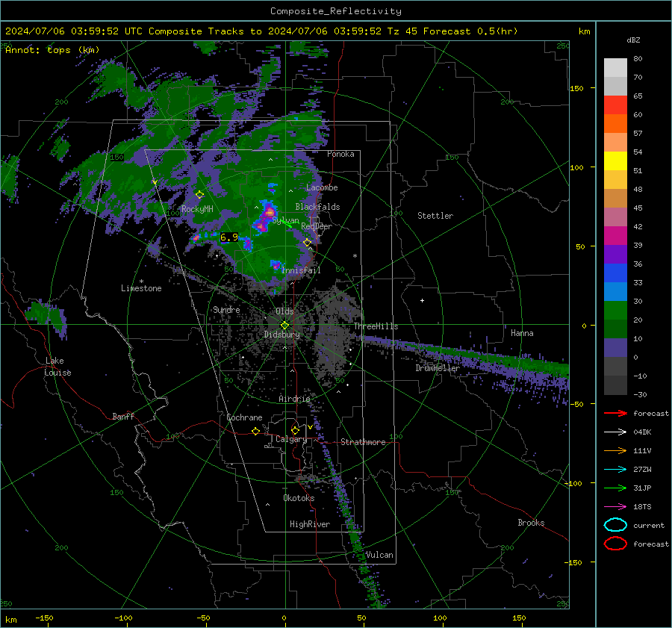Click the Brooks city label

point(531,523)
